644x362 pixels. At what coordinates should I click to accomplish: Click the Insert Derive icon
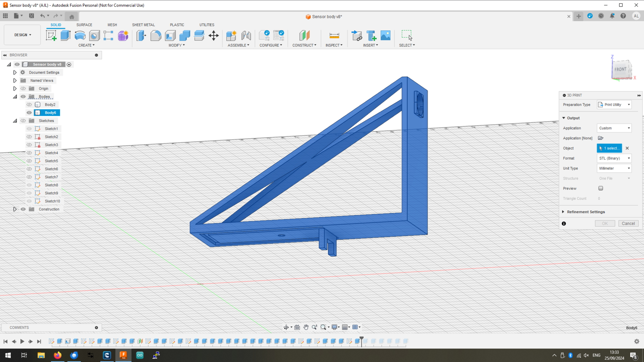click(x=357, y=35)
